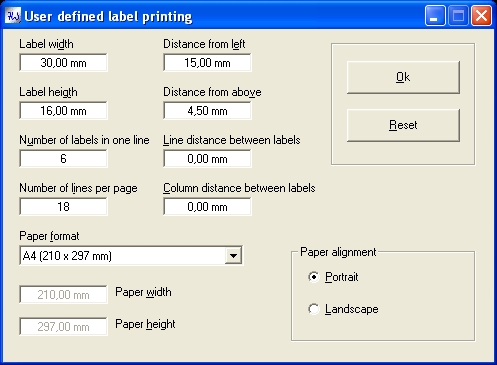Click the disabled Paper height field

click(63, 326)
